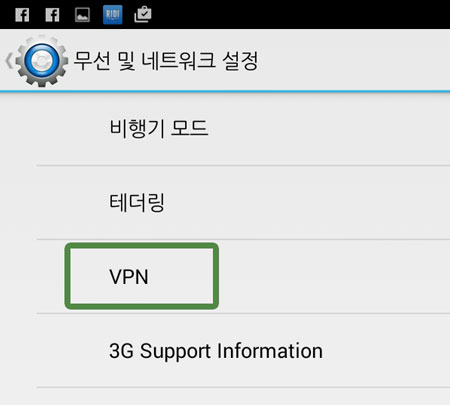Screen dimensions: 450x405
Task: Tap blank area right of 비행기 모드 row
Action: point(330,128)
